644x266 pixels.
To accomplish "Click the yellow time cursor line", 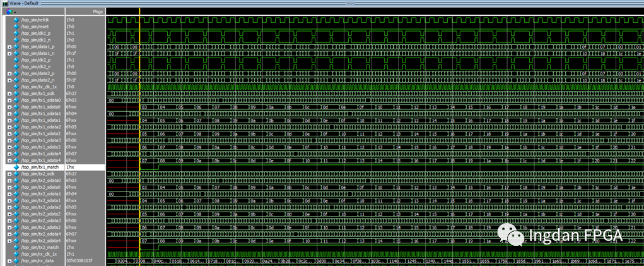I will tap(139, 136).
